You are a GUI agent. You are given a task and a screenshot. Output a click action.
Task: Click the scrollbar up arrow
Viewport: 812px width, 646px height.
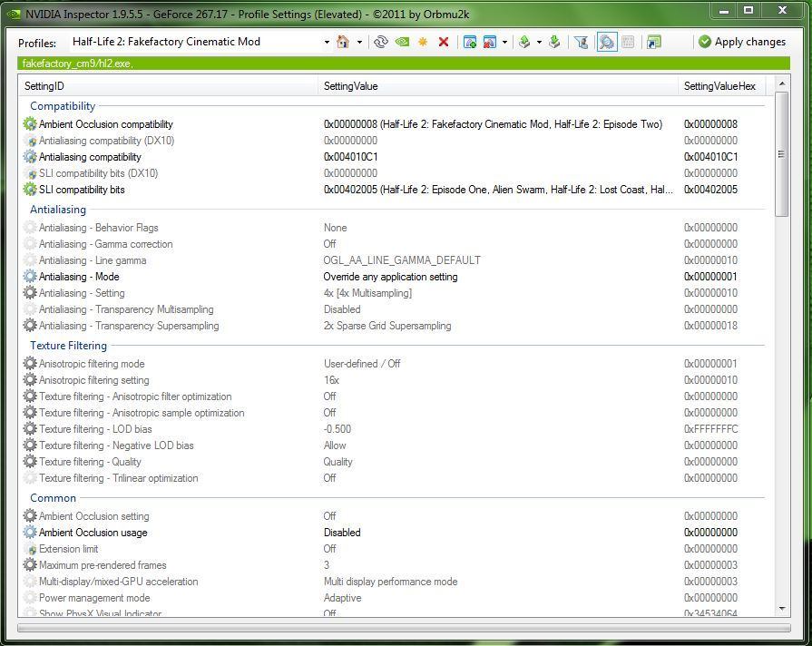tap(782, 83)
